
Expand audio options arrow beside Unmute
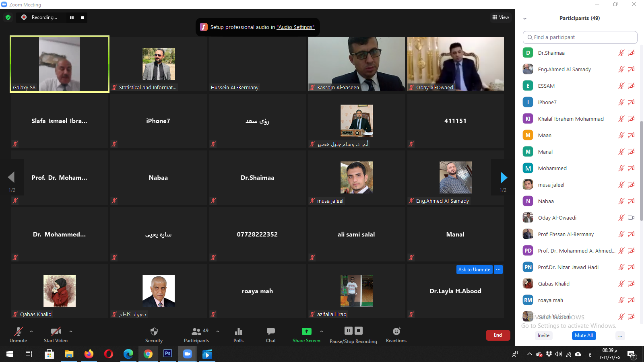pyautogui.click(x=31, y=331)
